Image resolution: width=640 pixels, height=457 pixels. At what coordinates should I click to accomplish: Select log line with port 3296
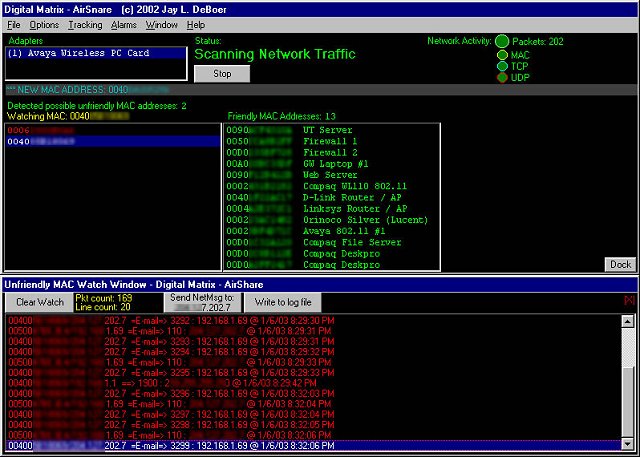(x=313, y=394)
